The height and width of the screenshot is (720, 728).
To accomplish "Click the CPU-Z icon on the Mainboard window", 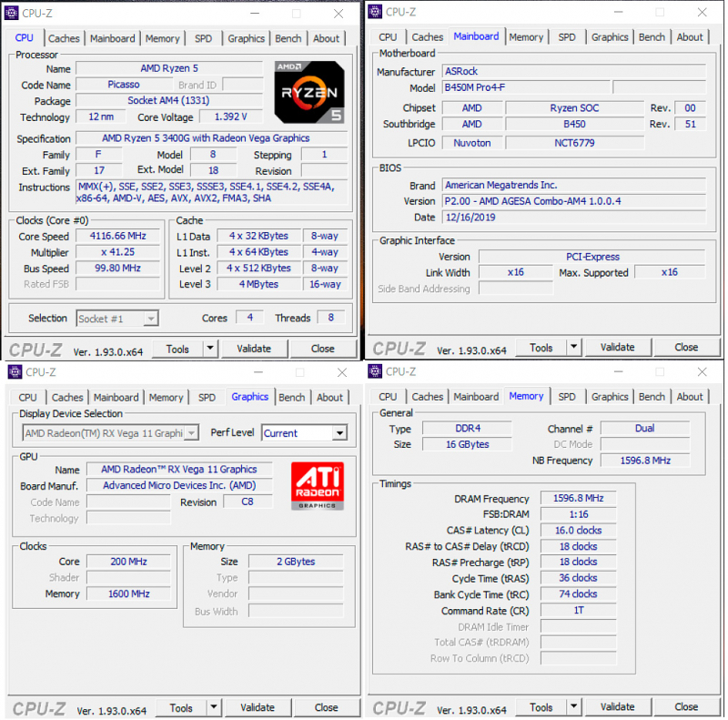I will (x=374, y=12).
